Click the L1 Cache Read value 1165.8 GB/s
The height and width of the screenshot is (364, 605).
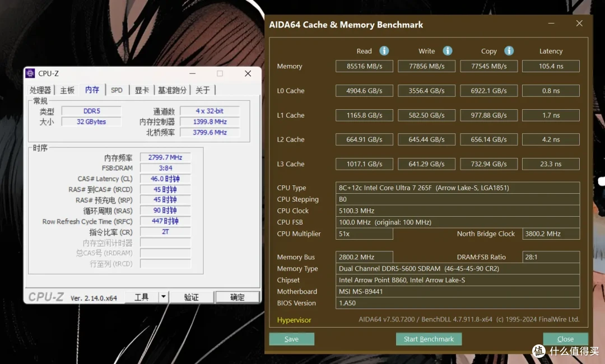pyautogui.click(x=364, y=115)
